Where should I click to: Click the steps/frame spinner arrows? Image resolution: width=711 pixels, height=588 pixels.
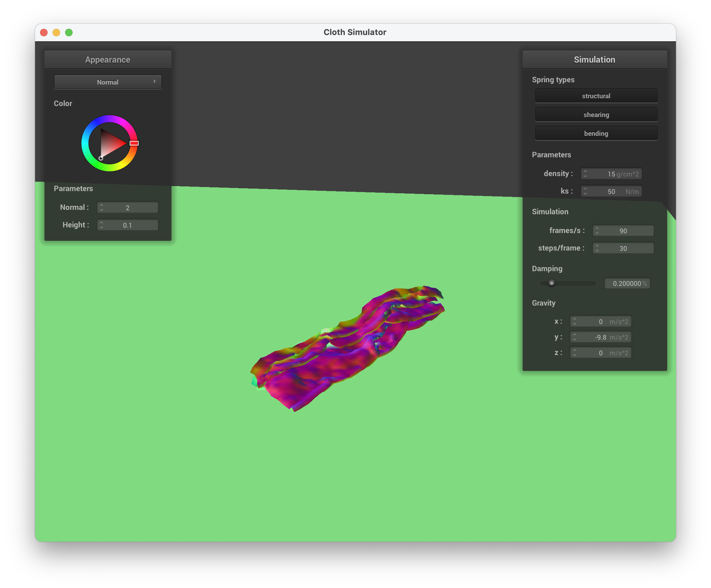click(x=597, y=248)
